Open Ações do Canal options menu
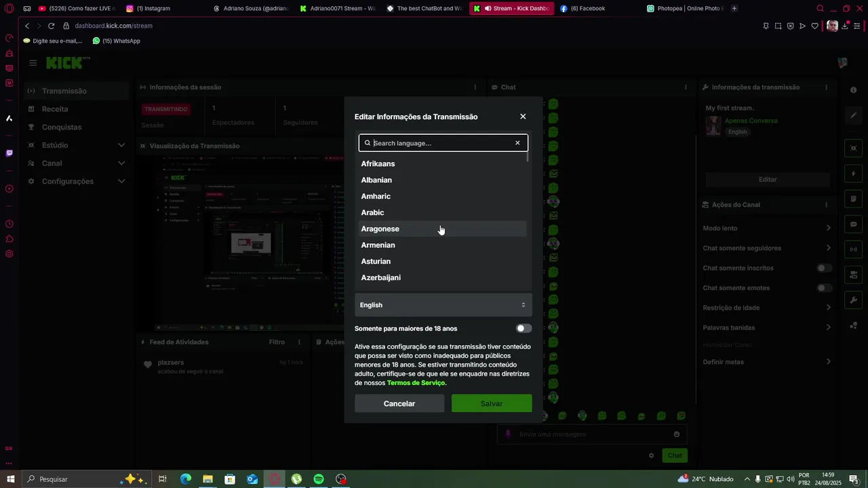Screen dimensions: 868x488 pos(826,205)
